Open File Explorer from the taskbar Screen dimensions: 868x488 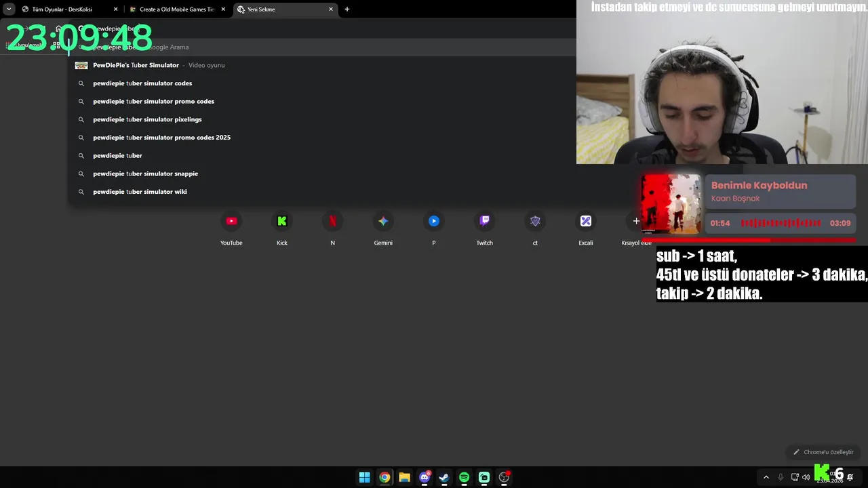[x=404, y=477]
